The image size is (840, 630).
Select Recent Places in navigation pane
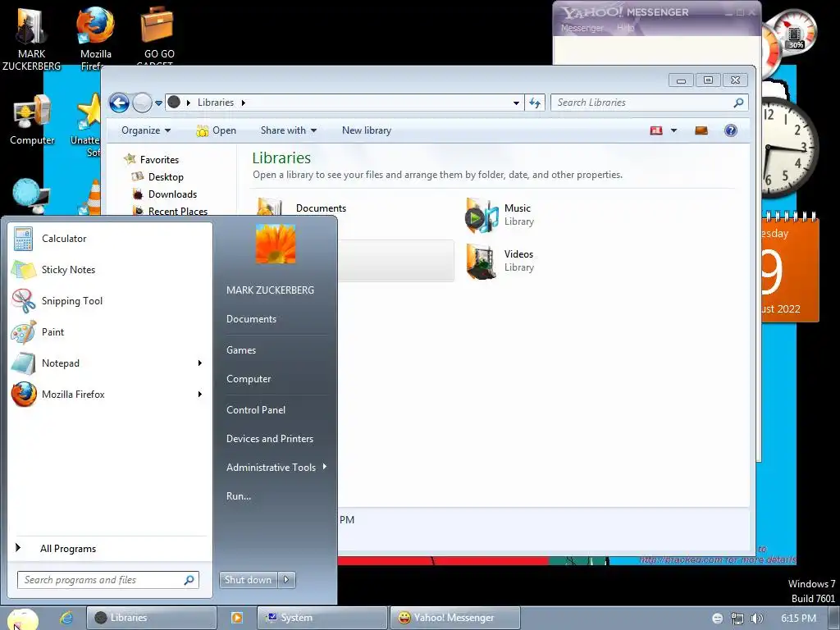coord(178,211)
